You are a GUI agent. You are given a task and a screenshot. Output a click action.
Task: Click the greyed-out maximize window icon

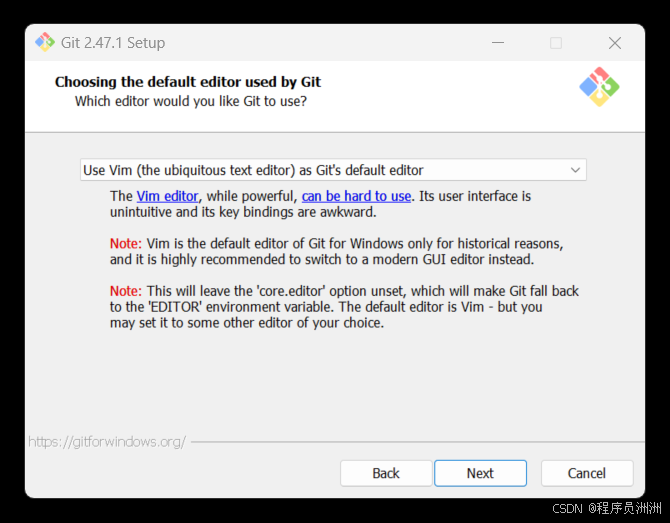point(556,43)
